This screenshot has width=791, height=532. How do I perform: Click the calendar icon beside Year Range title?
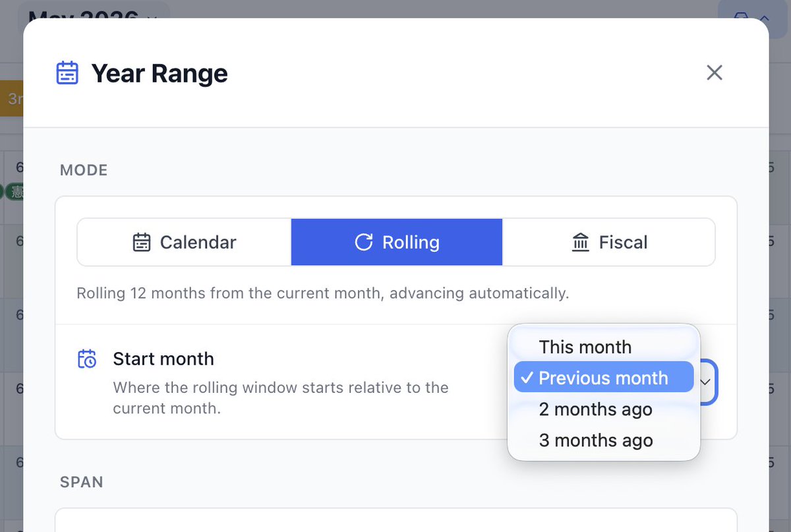click(67, 73)
